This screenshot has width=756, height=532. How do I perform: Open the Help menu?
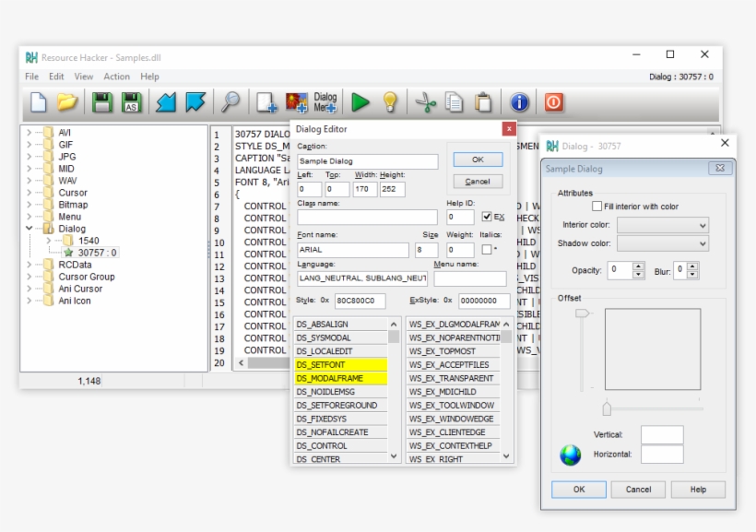tap(149, 77)
